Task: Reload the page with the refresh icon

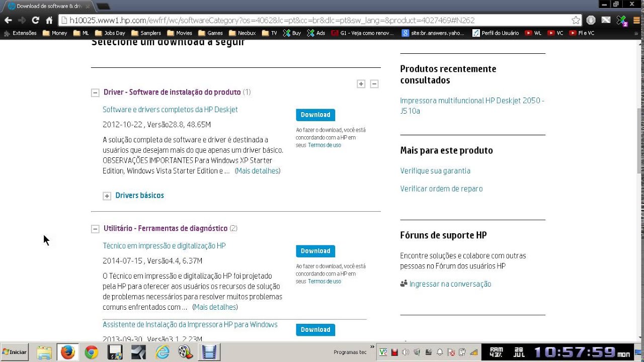Action: pos(35,21)
